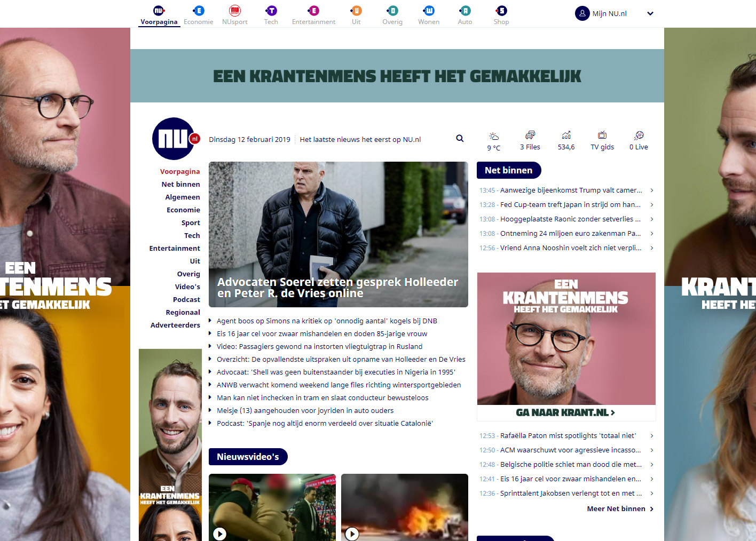Click the stock index 534,6 icon

(x=566, y=136)
